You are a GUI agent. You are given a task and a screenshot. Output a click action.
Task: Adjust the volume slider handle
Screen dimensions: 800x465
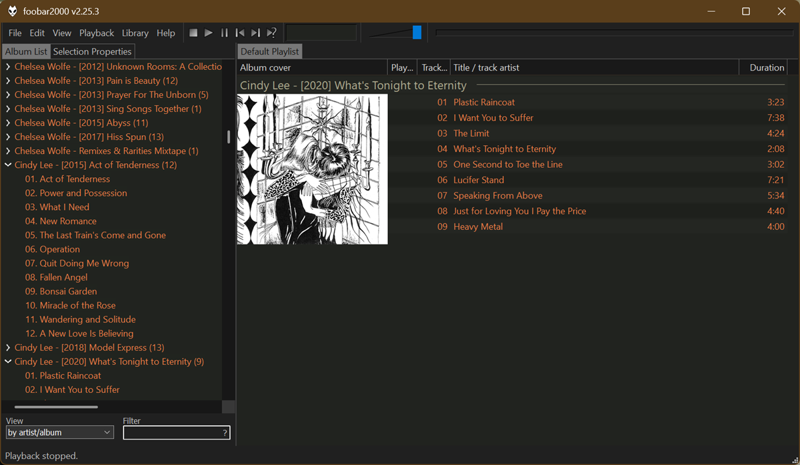point(417,33)
